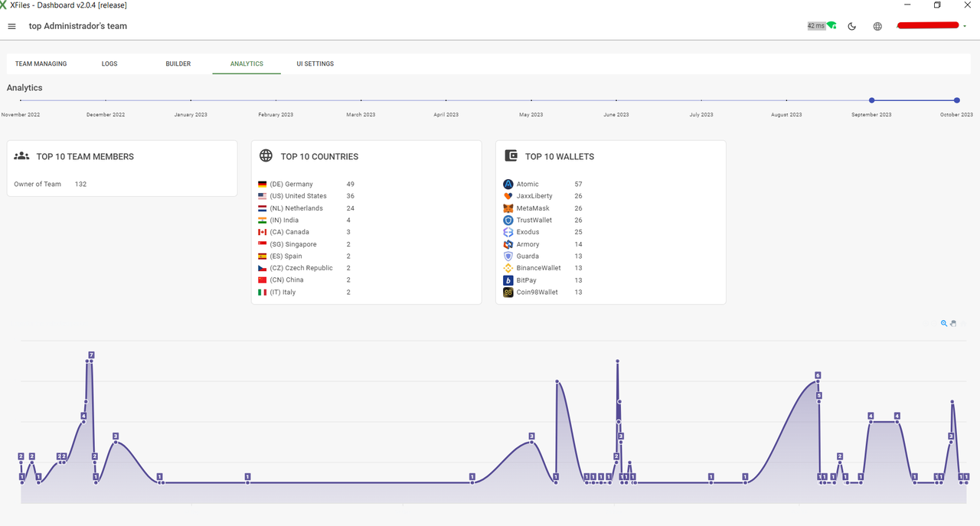
Task: Click the September 2023 range slider handle
Action: point(871,100)
